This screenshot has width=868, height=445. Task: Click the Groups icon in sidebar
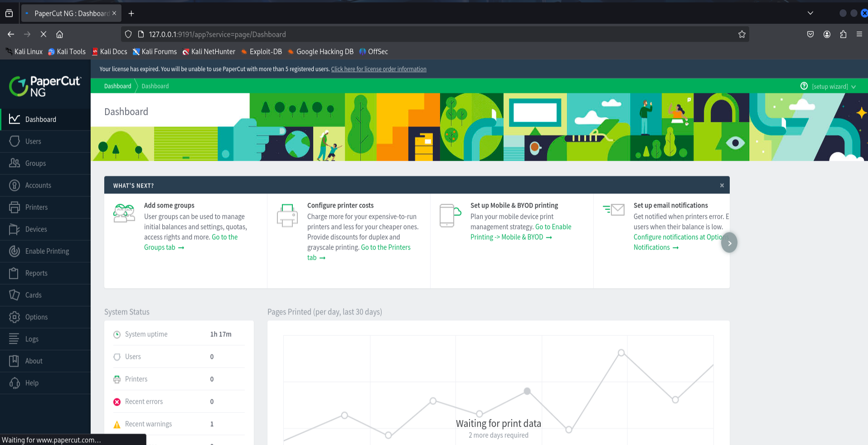click(15, 163)
